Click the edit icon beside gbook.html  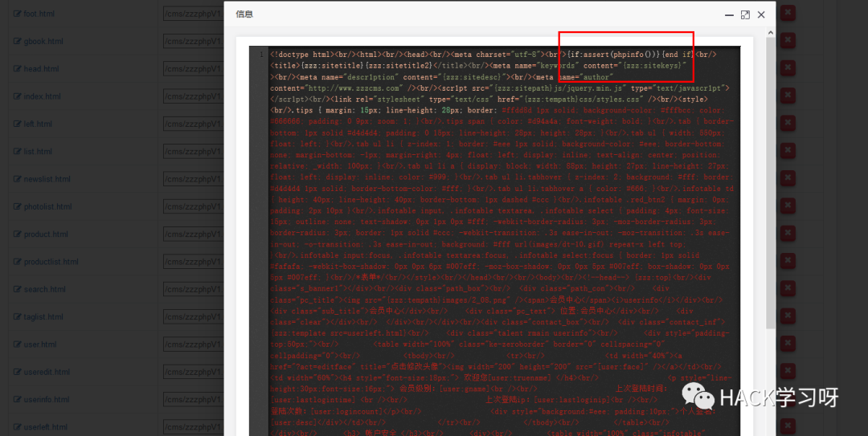click(17, 42)
